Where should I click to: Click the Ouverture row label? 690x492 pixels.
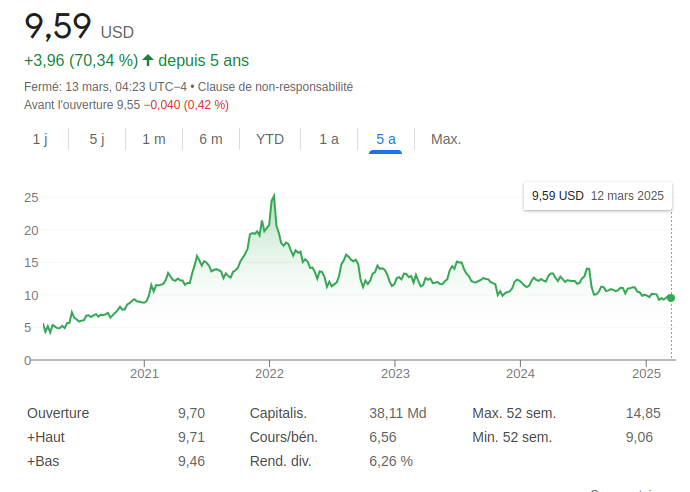(x=58, y=413)
